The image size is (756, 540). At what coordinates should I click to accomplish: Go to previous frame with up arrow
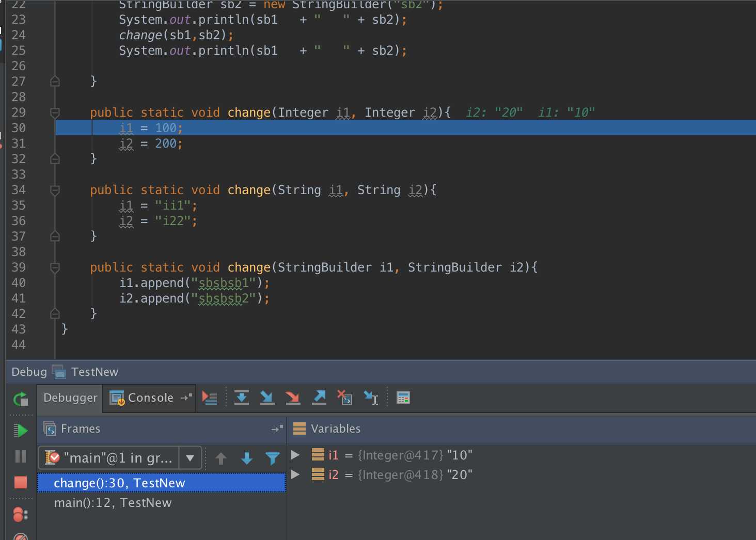click(x=221, y=458)
